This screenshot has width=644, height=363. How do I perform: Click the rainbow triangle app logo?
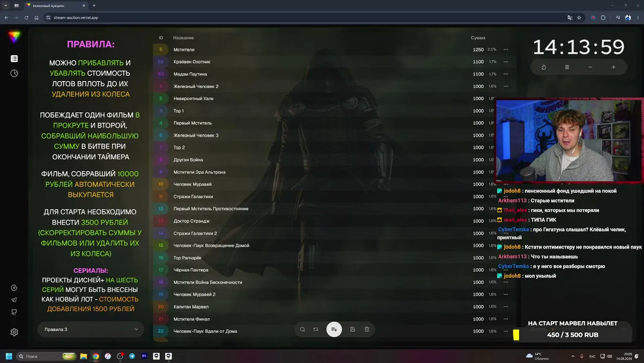tap(14, 36)
